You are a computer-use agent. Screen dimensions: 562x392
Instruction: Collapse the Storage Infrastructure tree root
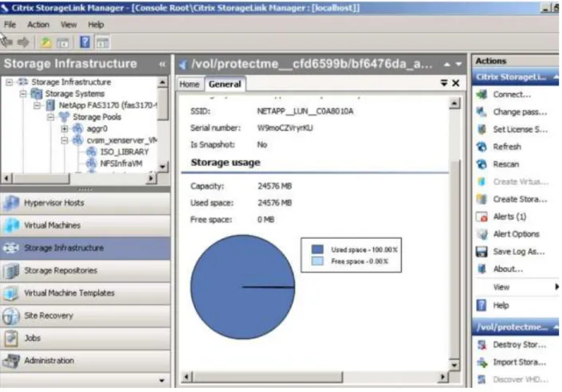[x=9, y=82]
